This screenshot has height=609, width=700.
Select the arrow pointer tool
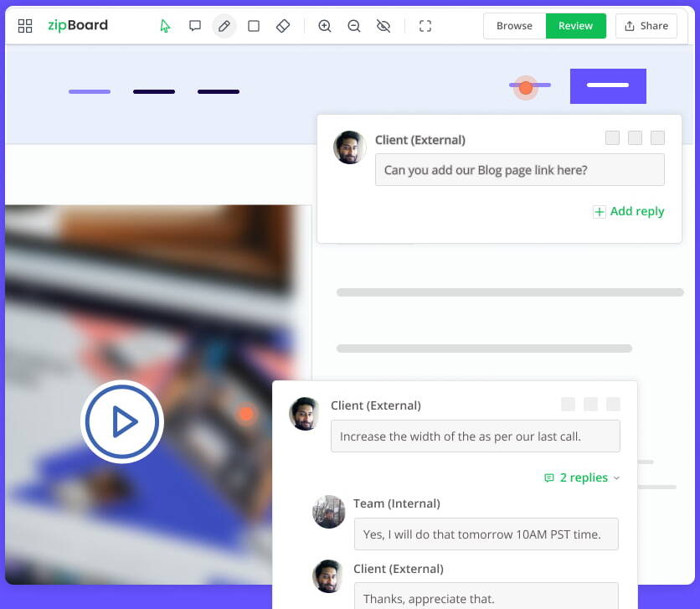click(x=165, y=26)
